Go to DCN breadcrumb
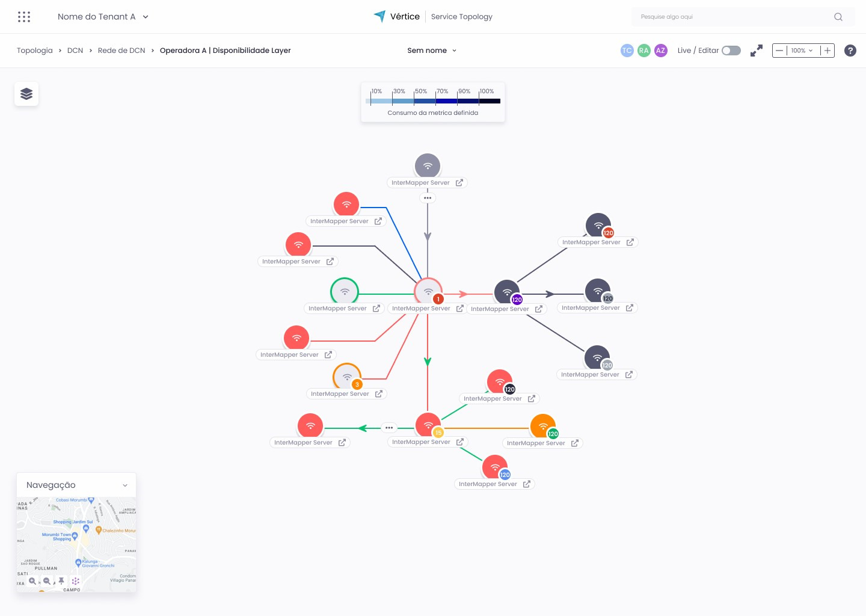Image resolution: width=866 pixels, height=616 pixels. click(75, 51)
